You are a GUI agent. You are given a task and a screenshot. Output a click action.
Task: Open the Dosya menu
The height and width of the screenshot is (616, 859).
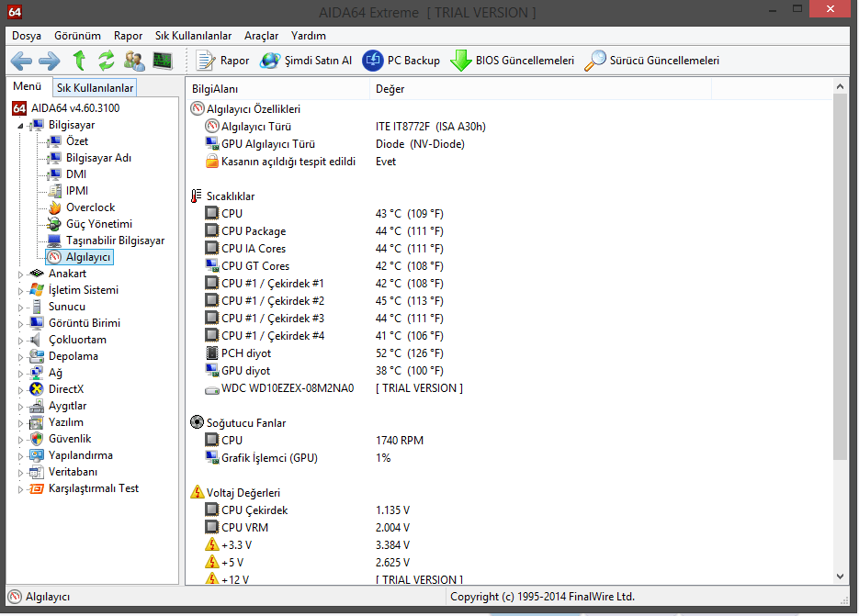27,36
